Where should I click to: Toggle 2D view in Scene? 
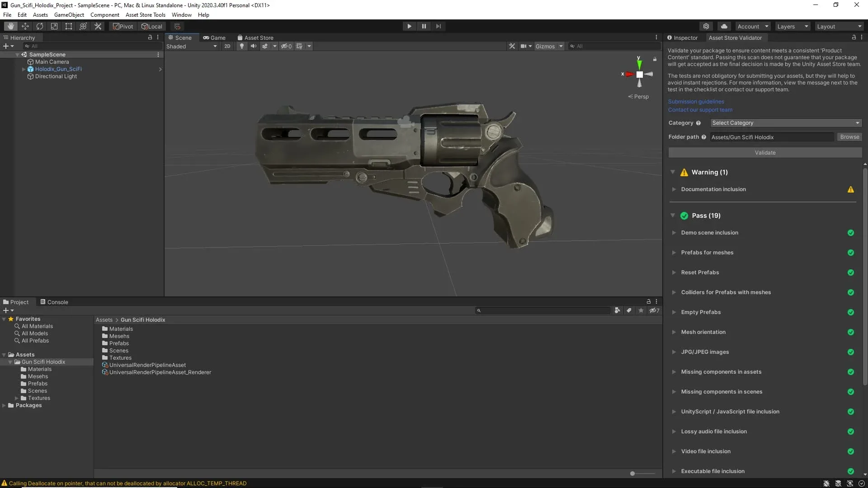pyautogui.click(x=227, y=46)
